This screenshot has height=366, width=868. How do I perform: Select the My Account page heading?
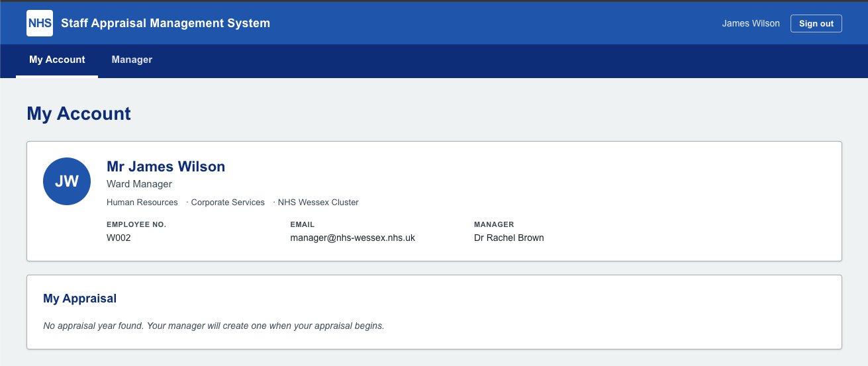(79, 114)
